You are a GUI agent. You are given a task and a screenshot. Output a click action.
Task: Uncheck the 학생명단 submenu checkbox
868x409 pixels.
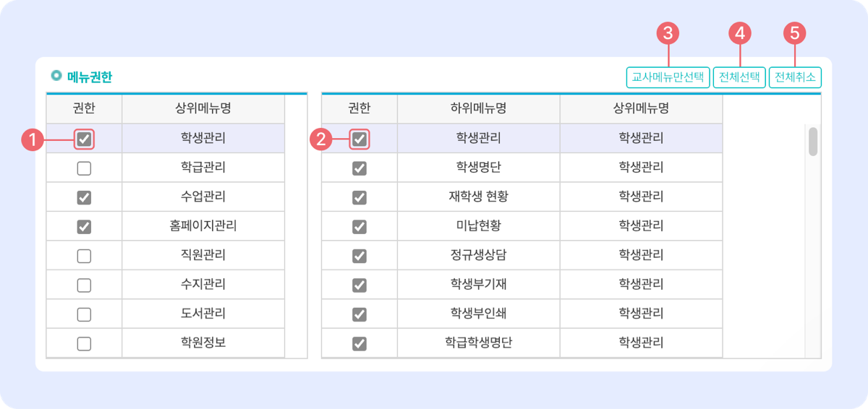point(359,168)
